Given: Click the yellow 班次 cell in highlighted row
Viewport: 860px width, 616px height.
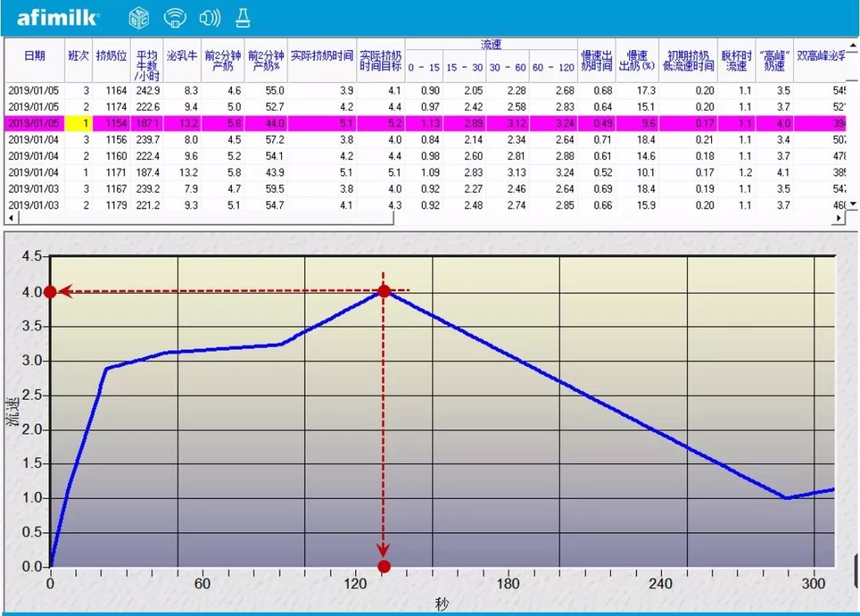Looking at the screenshot, I should click(x=78, y=123).
